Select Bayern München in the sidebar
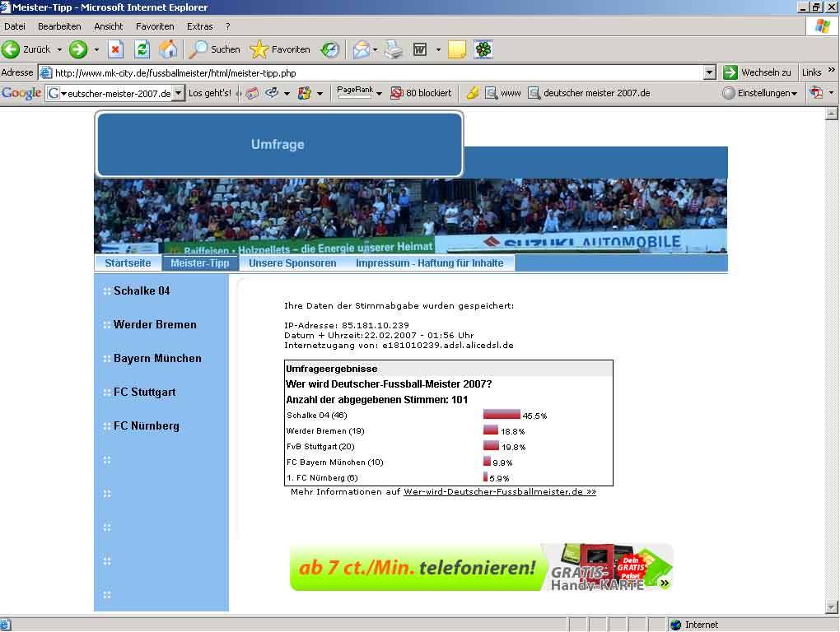Image resolution: width=840 pixels, height=632 pixels. click(157, 358)
